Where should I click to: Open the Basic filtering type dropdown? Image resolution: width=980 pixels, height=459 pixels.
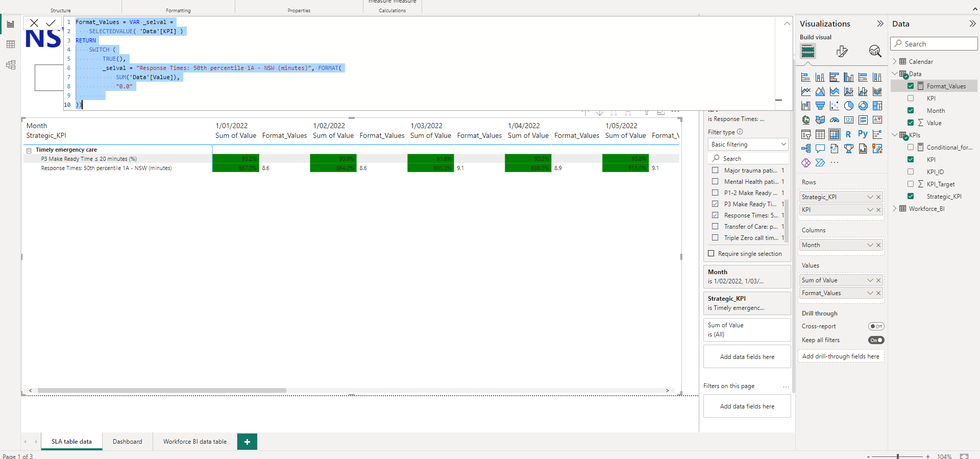click(x=748, y=144)
